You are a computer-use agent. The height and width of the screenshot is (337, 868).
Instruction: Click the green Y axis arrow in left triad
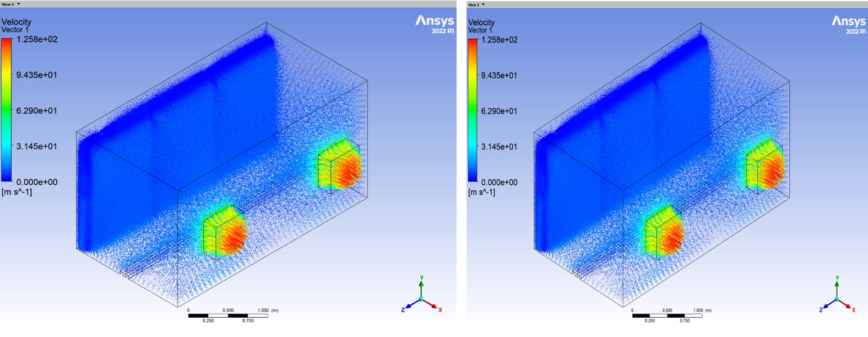(421, 286)
